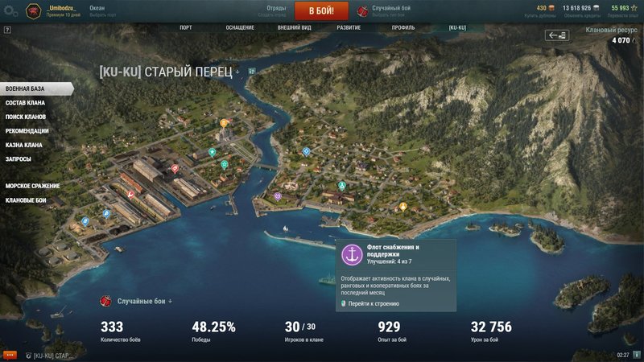Click the purple anchor icon in the tooltip
Image resolution: width=644 pixels, height=362 pixels.
tap(352, 255)
